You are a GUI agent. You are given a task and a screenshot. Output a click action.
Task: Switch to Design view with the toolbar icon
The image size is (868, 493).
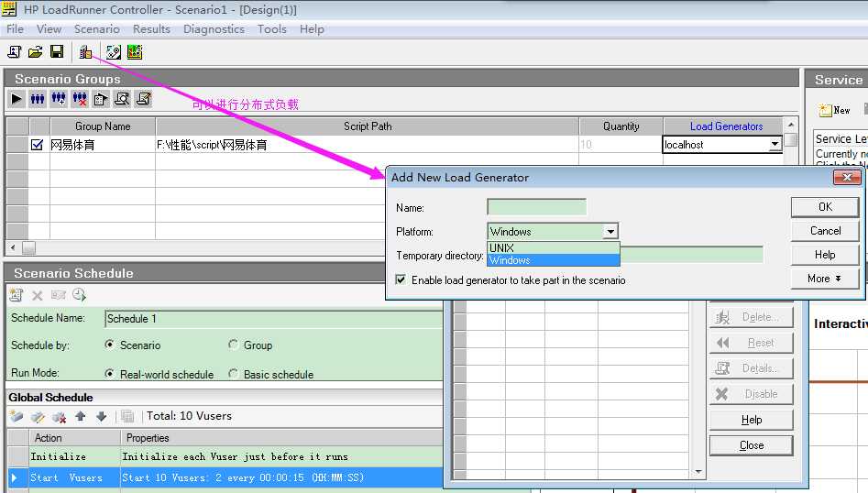click(114, 52)
